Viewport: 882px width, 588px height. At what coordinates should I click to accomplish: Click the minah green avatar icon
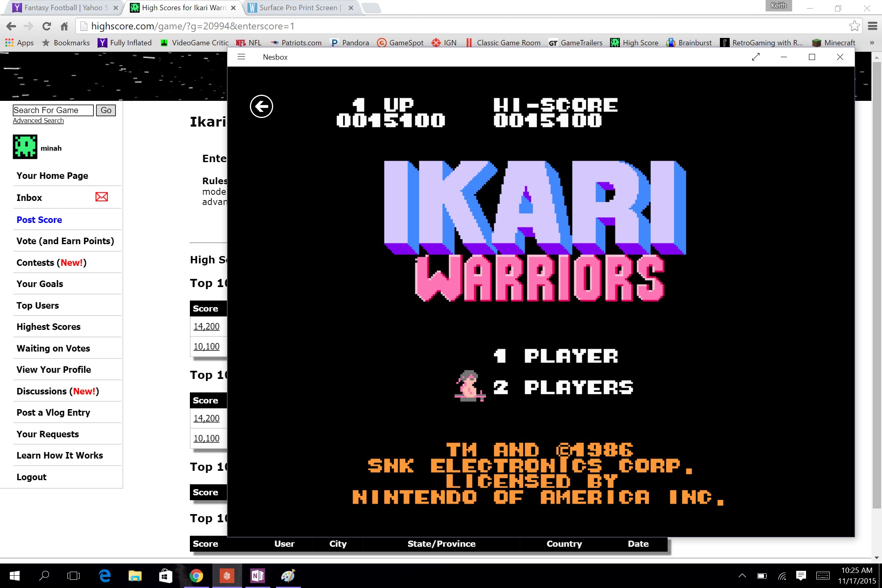[25, 147]
